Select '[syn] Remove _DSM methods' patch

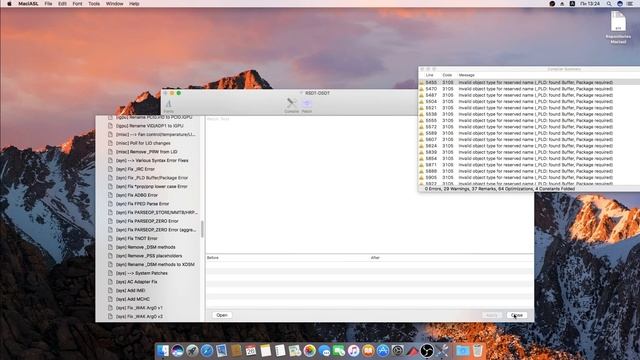145,247
